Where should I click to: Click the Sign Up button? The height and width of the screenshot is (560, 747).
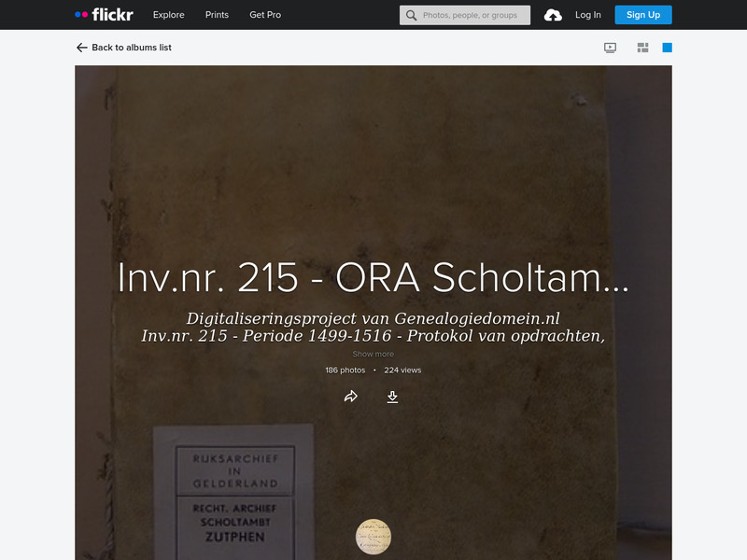(x=642, y=15)
